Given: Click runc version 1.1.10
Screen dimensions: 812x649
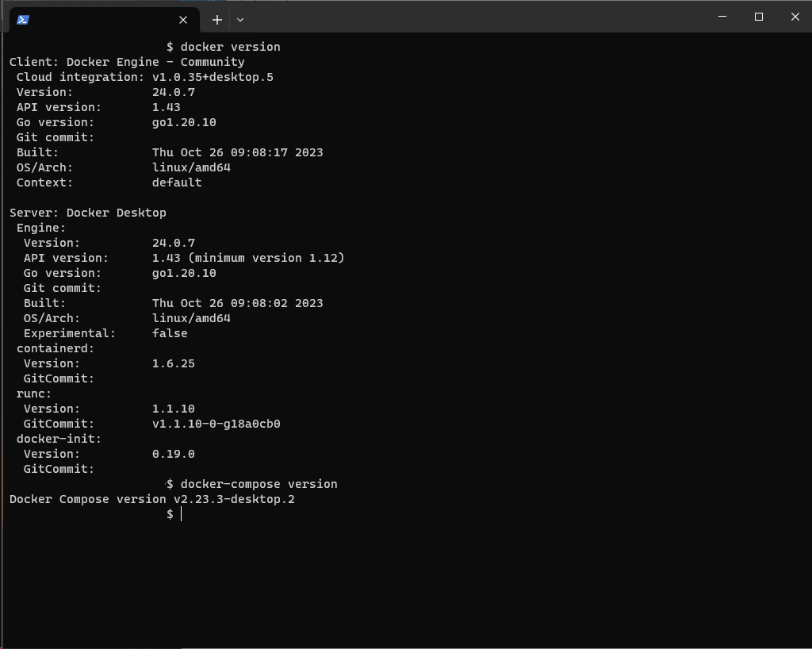Looking at the screenshot, I should (174, 408).
